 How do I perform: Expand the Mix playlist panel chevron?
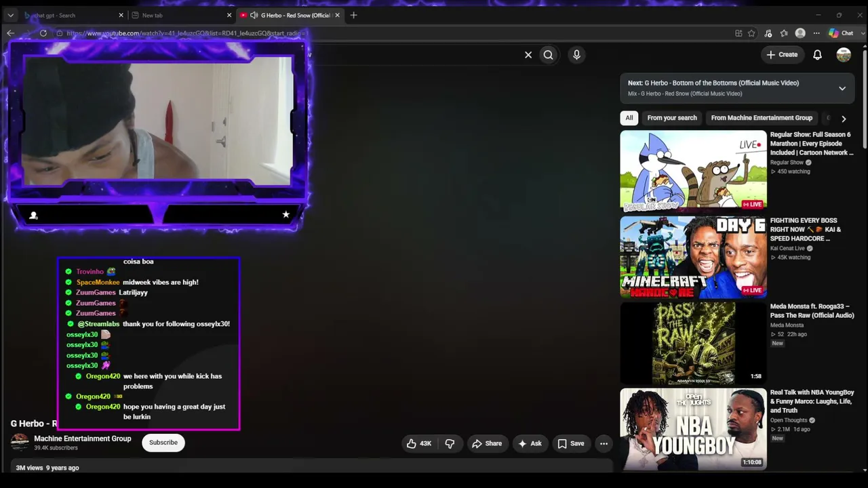842,88
